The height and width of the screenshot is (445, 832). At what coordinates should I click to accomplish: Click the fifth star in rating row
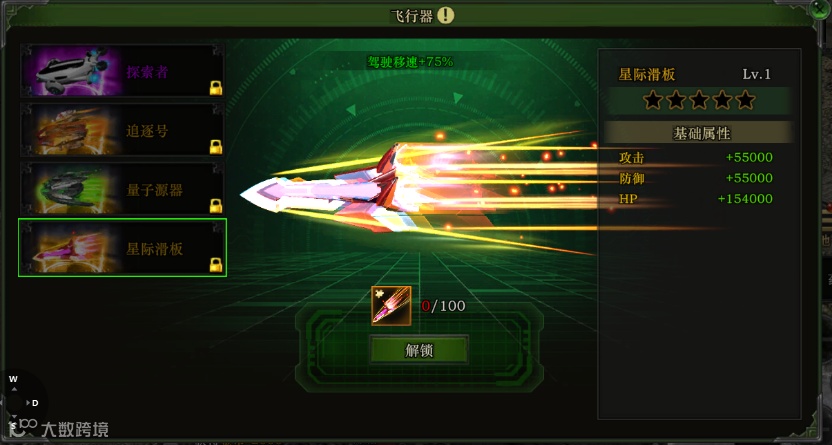pyautogui.click(x=746, y=100)
